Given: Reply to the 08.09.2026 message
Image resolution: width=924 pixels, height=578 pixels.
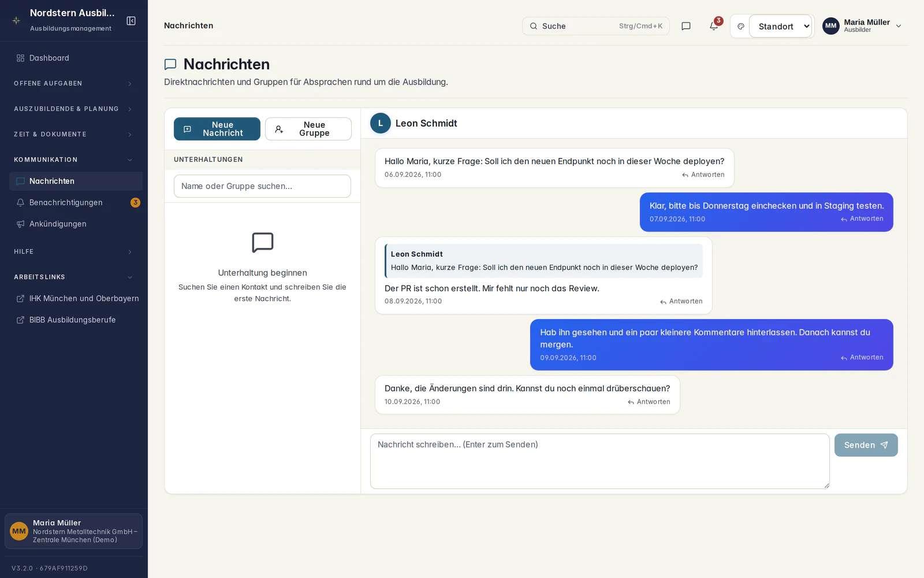Looking at the screenshot, I should pyautogui.click(x=681, y=301).
